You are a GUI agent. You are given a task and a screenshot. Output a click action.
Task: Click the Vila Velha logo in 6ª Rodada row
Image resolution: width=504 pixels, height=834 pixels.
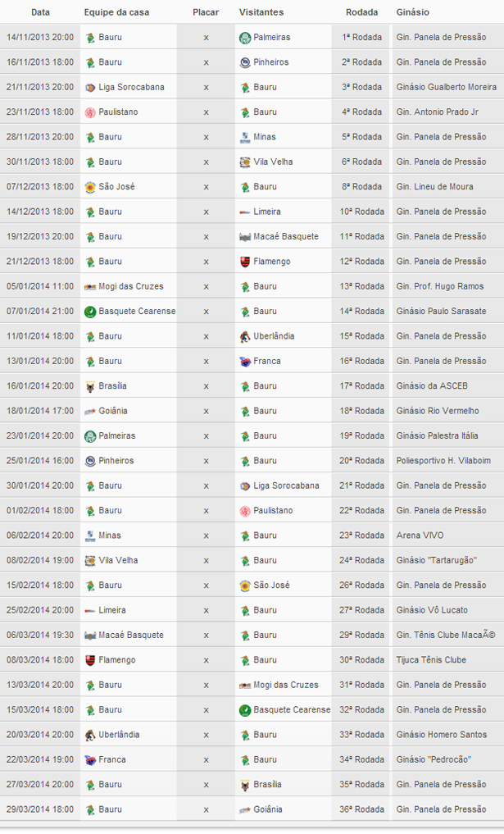tap(245, 162)
